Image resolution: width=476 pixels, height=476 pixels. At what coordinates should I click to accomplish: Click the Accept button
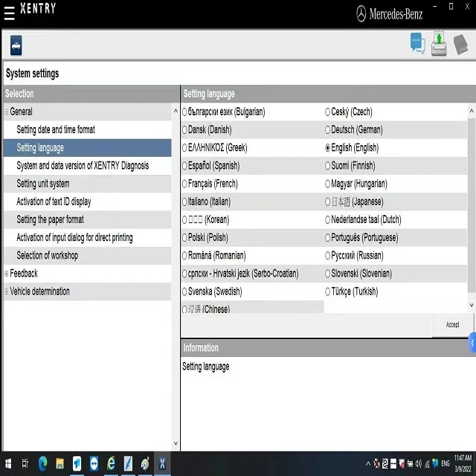452,325
